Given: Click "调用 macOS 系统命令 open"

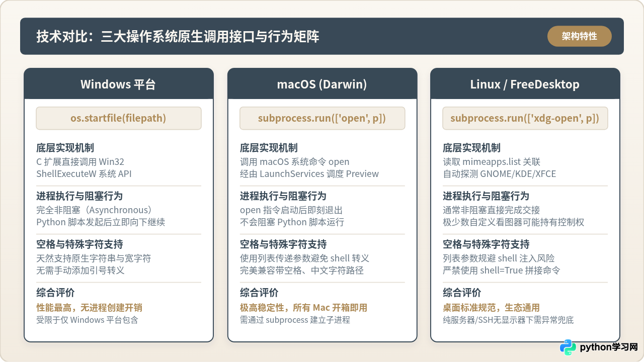Looking at the screenshot, I should pos(294,161).
